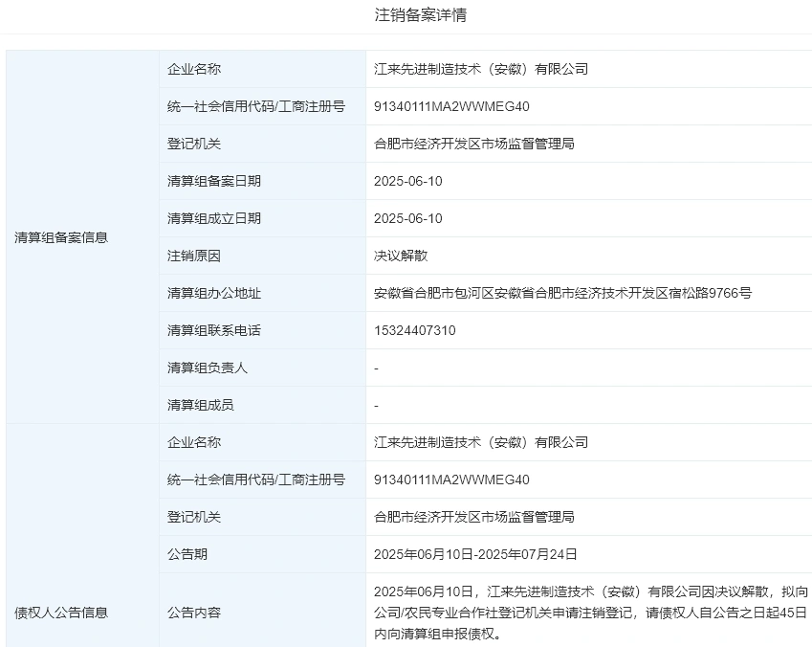Click the page title 注销备案详情
This screenshot has width=812, height=647.
coord(420,15)
